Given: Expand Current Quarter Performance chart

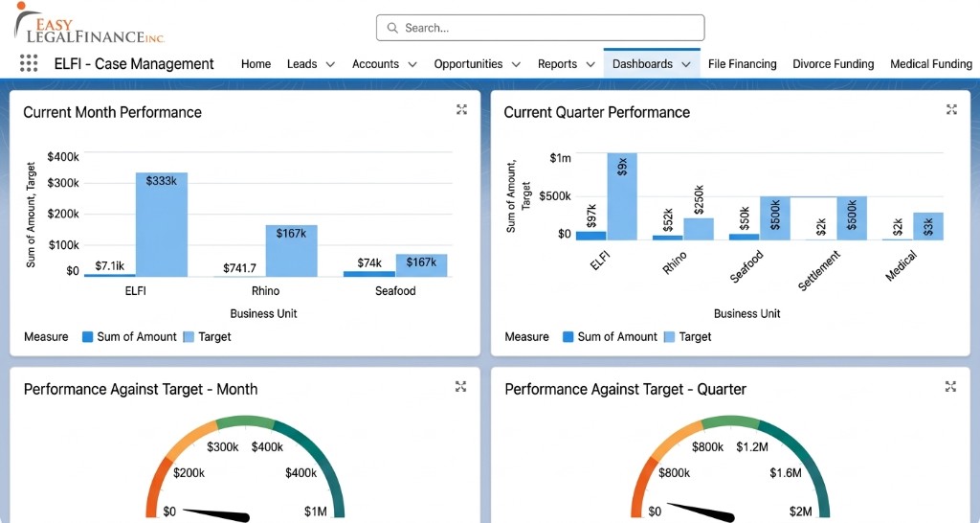Looking at the screenshot, I should (x=951, y=109).
